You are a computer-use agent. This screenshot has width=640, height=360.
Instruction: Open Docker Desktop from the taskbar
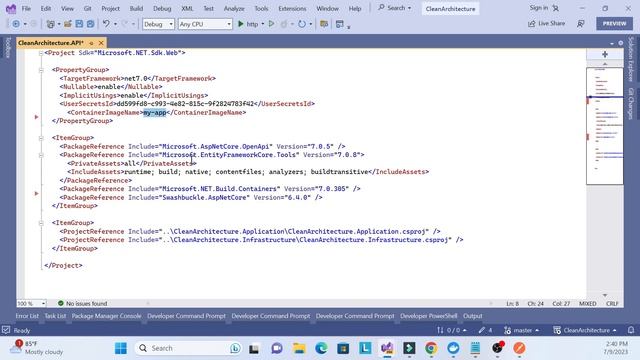[x=453, y=348]
